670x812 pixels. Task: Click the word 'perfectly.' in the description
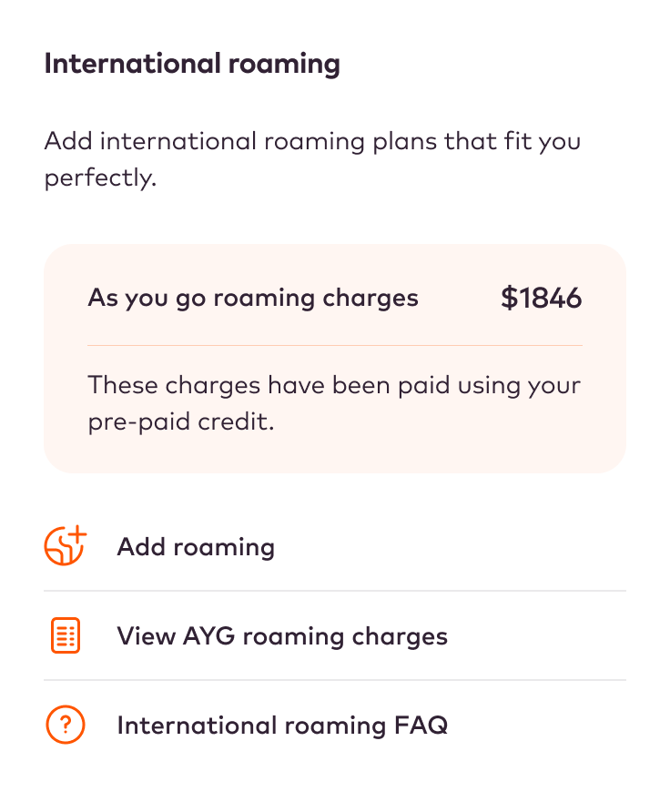pos(100,178)
